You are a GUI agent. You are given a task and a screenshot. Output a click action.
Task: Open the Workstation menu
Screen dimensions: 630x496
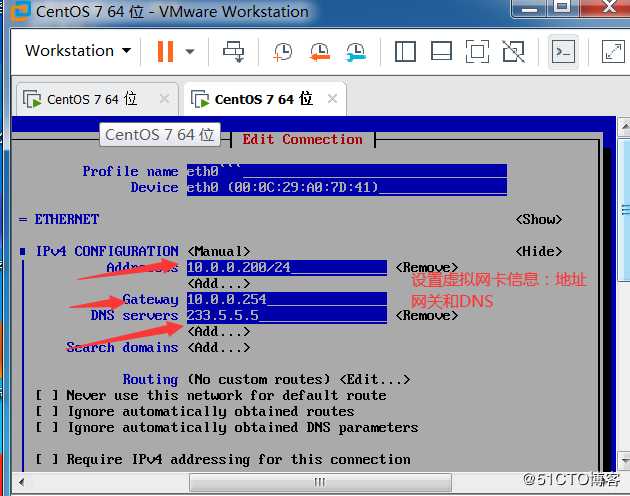point(78,51)
